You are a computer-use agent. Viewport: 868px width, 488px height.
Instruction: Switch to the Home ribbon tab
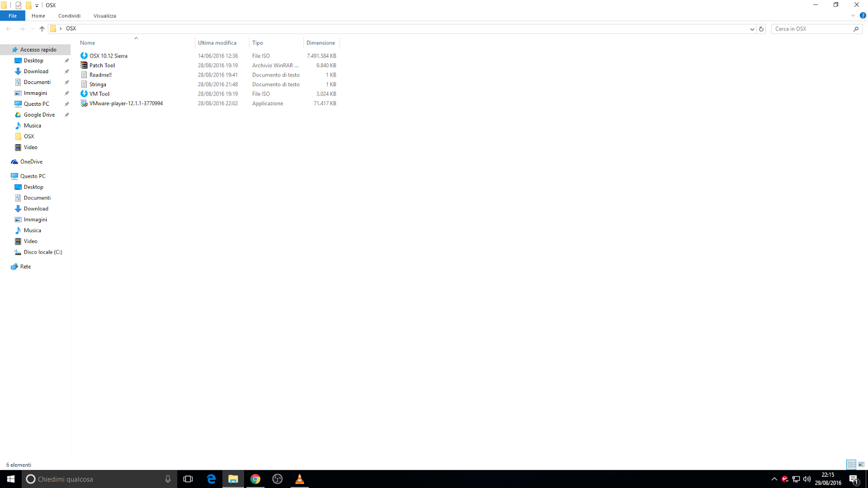(38, 16)
